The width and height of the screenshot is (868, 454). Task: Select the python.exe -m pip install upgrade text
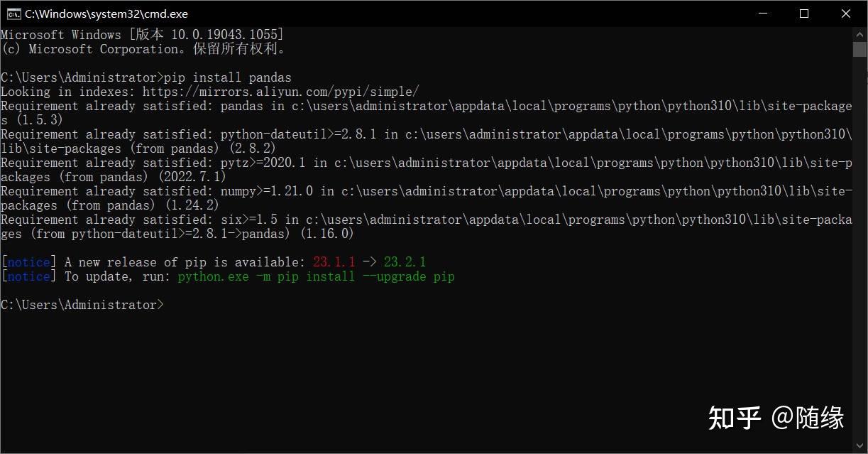tap(316, 276)
